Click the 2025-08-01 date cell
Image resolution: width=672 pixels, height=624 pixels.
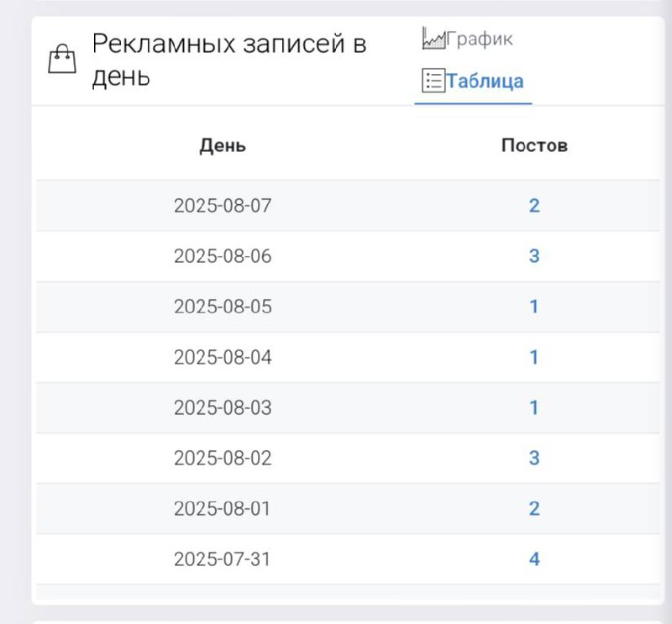tap(223, 508)
